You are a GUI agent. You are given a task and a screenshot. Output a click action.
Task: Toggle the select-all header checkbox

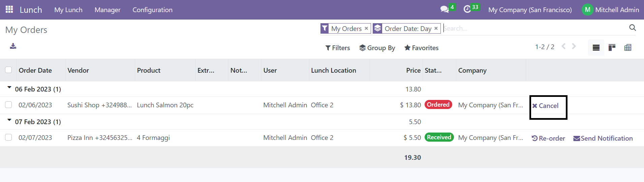8,70
